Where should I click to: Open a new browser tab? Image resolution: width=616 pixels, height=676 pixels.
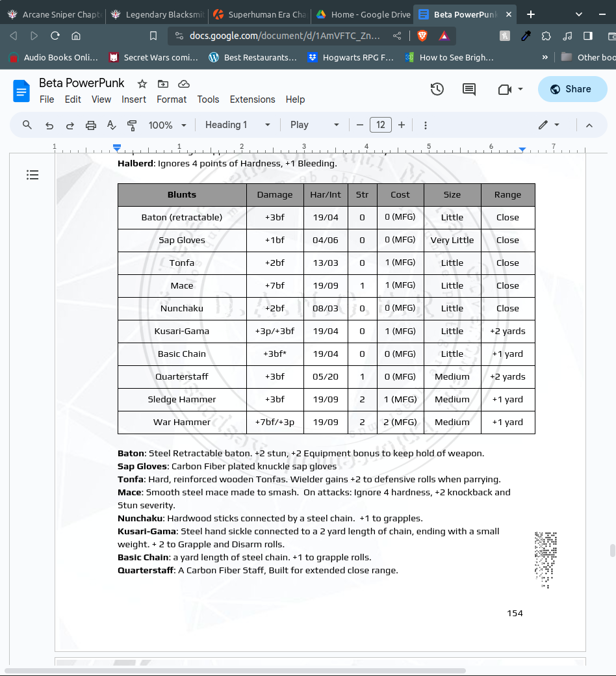click(x=531, y=15)
